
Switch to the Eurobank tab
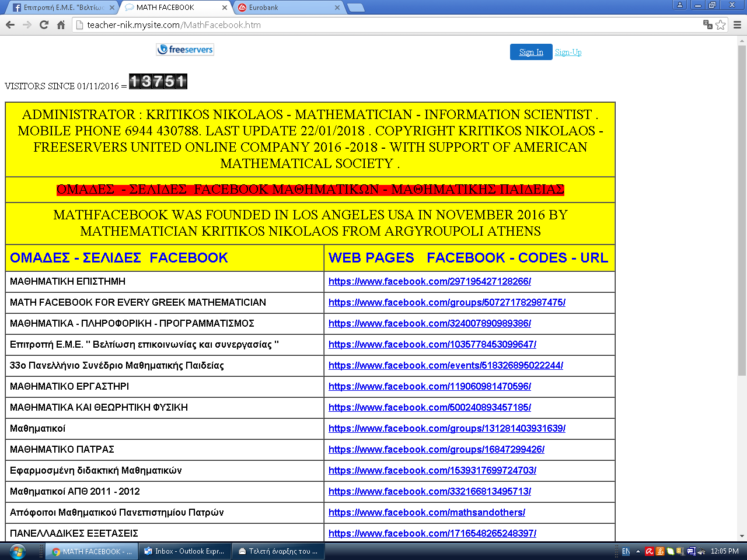pos(288,8)
